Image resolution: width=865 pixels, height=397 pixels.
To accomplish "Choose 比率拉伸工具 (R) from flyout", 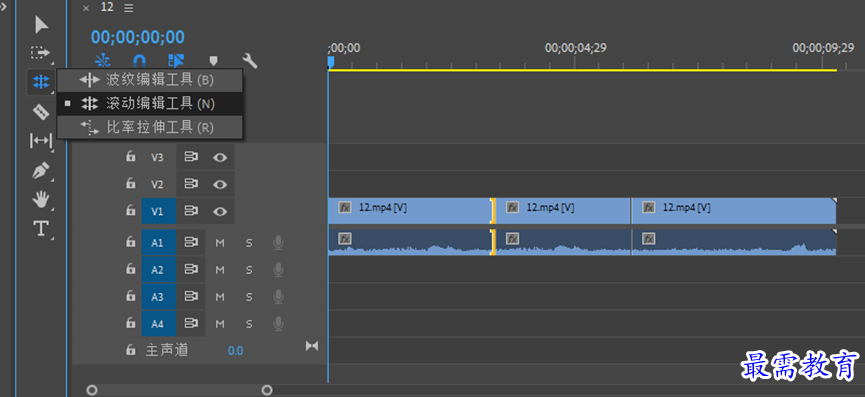I will [x=149, y=127].
